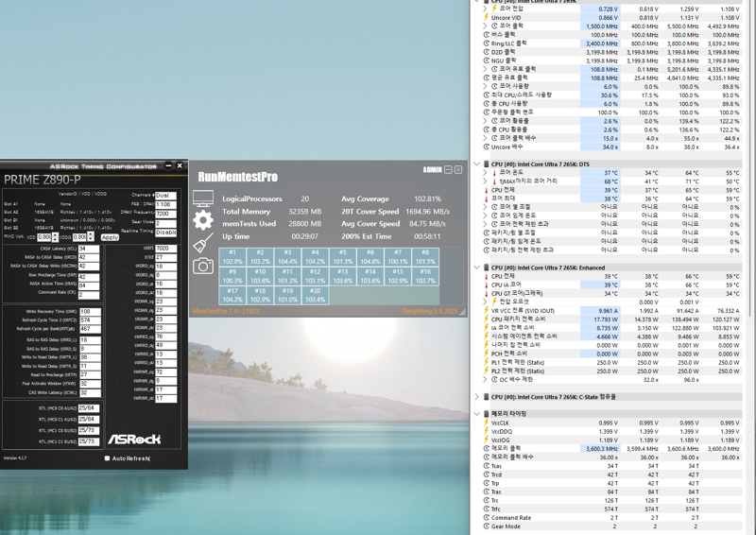Viewport: 756px width, 535px height.
Task: Open the monitor icon in RunMemtestPro
Action: [203, 198]
